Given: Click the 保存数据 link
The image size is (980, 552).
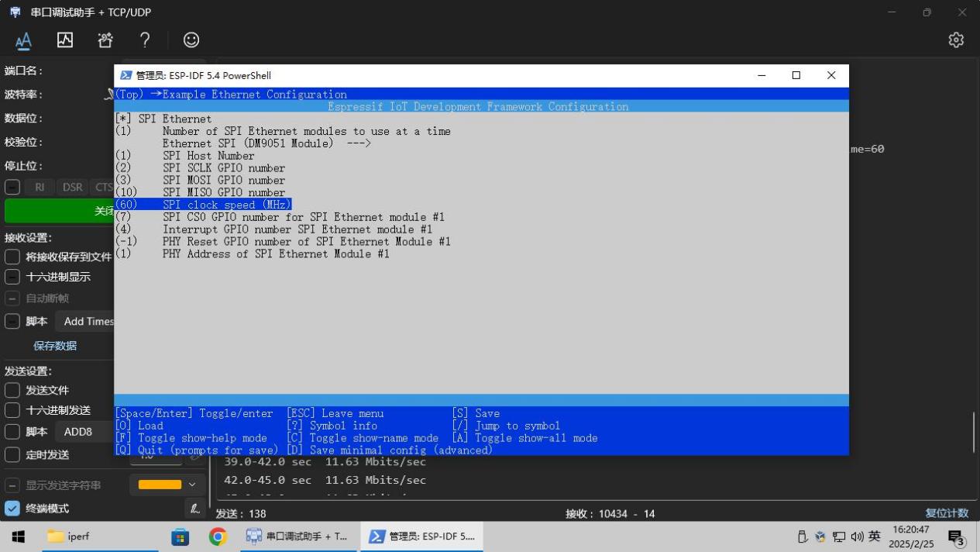Looking at the screenshot, I should pyautogui.click(x=55, y=346).
